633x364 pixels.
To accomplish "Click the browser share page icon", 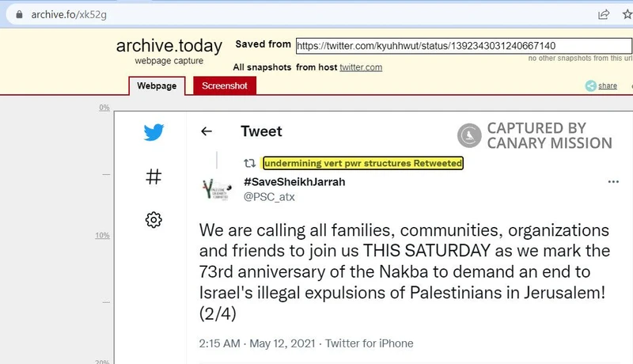I will 604,13.
